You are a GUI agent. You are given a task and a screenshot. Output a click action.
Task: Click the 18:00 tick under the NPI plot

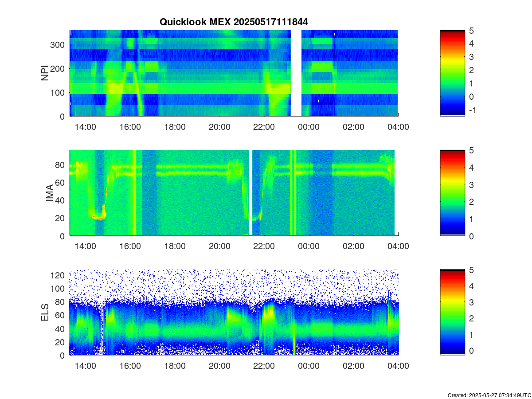click(175, 127)
